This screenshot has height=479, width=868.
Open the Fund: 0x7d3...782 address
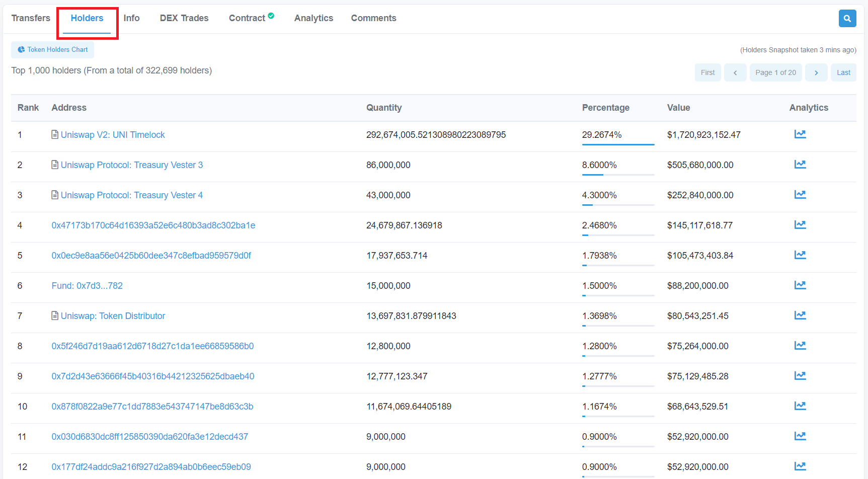(x=87, y=286)
